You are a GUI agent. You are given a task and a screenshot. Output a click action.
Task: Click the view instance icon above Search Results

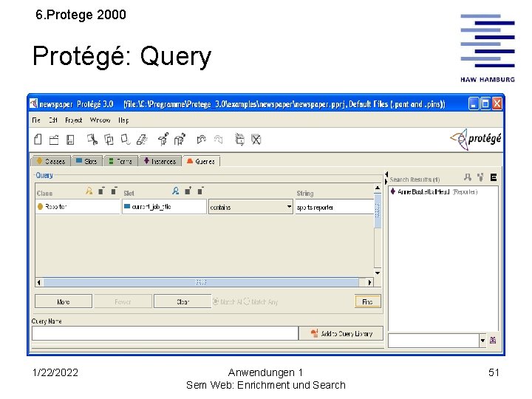click(468, 177)
